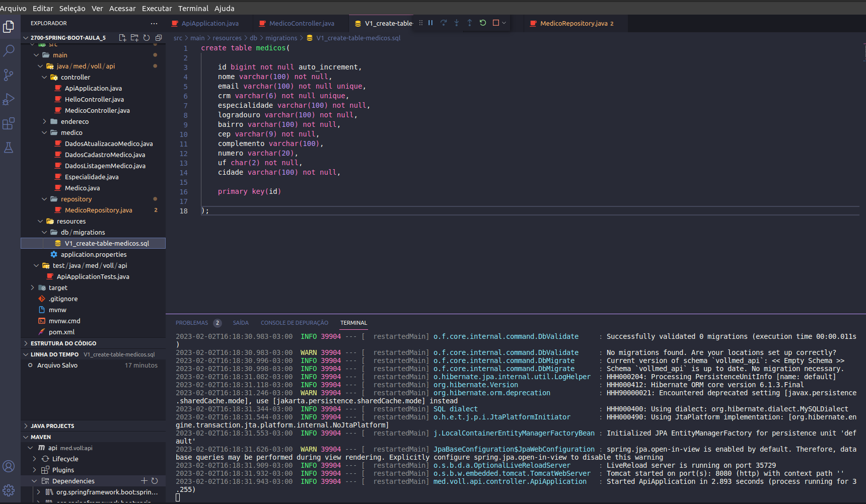Image resolution: width=866 pixels, height=504 pixels.
Task: Click the New Folder icon in explorer header
Action: tap(134, 38)
